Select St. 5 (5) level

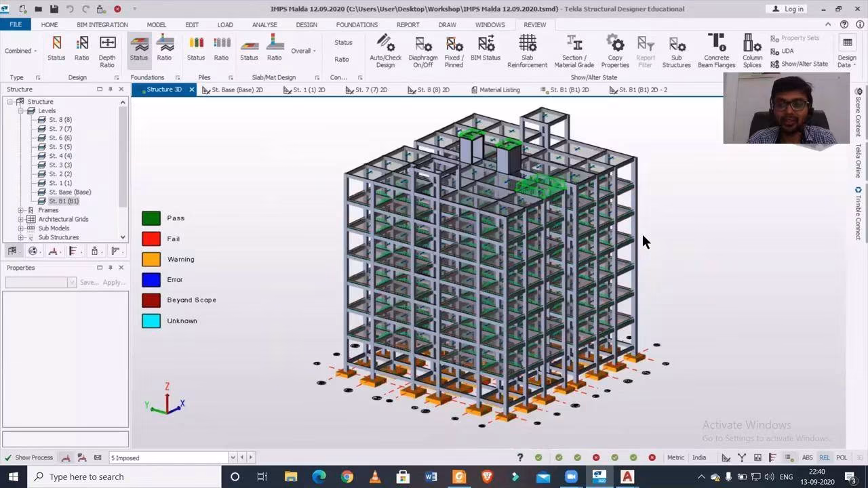pyautogui.click(x=60, y=147)
